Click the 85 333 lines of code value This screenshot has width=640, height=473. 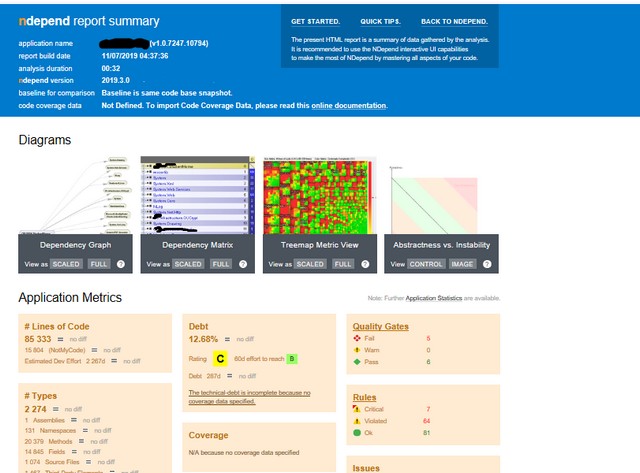click(x=38, y=339)
